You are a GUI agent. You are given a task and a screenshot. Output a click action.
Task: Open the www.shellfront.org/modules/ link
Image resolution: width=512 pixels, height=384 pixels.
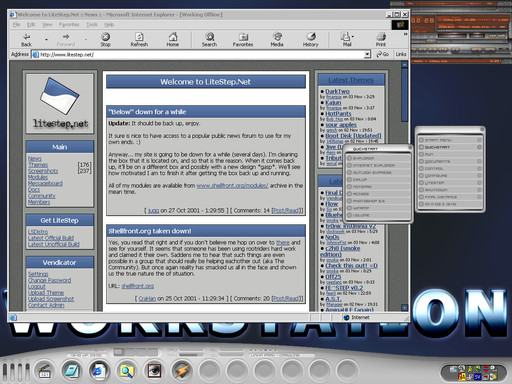[232, 186]
